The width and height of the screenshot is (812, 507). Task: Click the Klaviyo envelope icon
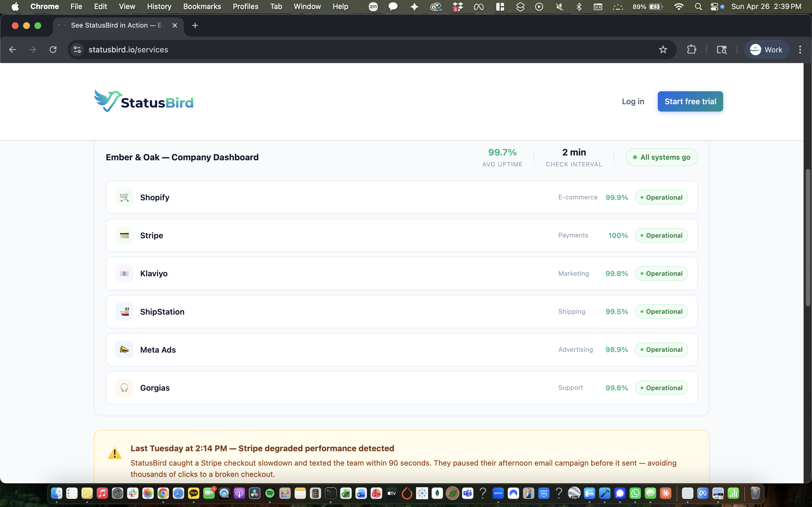124,273
